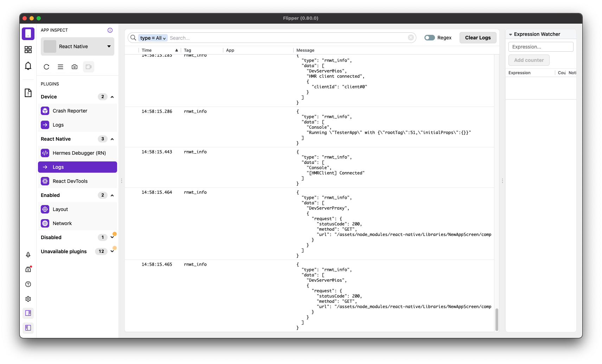Viewport: 602px width, 364px height.
Task: Open Logs under the Device group
Action: pos(77,125)
